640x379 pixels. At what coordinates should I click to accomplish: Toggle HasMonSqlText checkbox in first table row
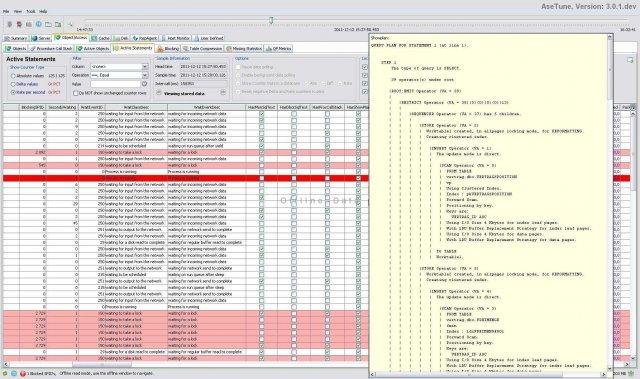262,114
